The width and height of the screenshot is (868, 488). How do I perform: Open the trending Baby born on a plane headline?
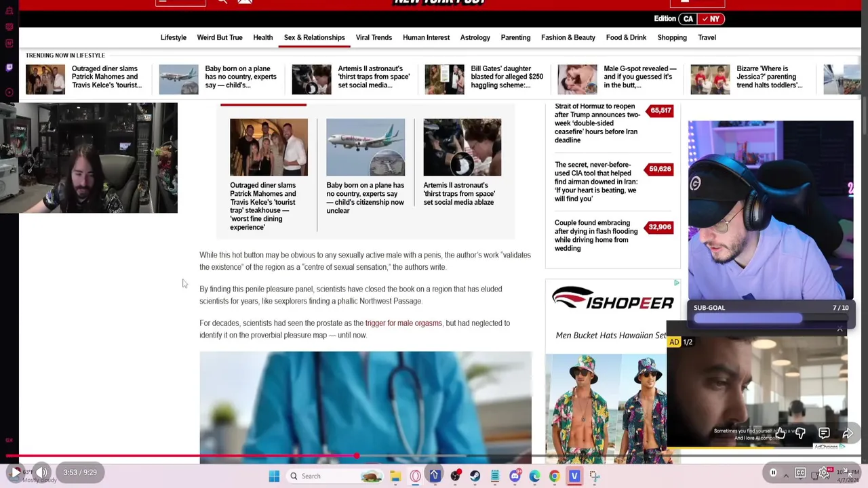coord(241,77)
